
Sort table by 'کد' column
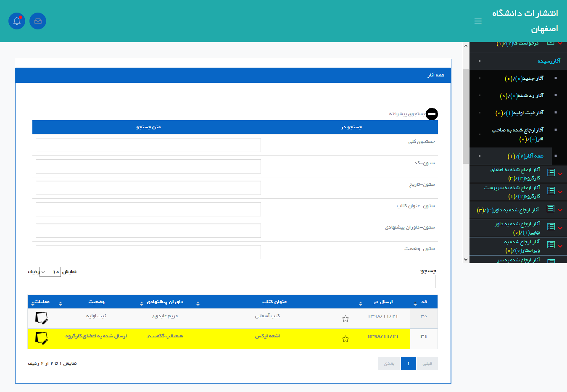(424, 302)
